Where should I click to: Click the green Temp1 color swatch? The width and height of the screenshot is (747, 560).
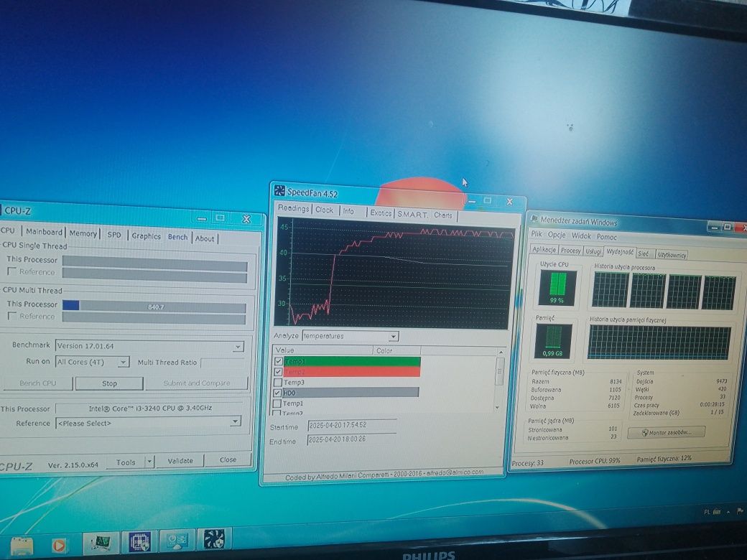[352, 361]
